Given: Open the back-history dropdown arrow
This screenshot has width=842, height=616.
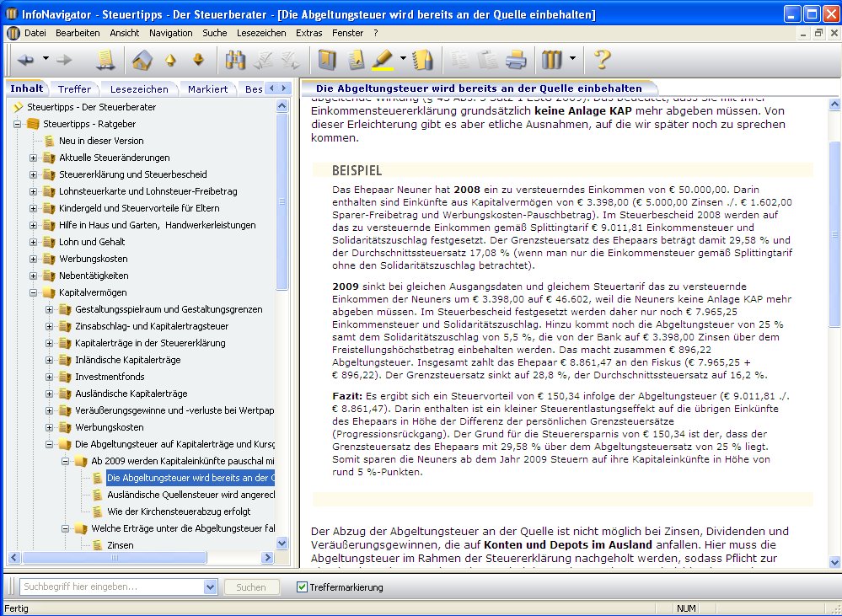Looking at the screenshot, I should (x=46, y=58).
